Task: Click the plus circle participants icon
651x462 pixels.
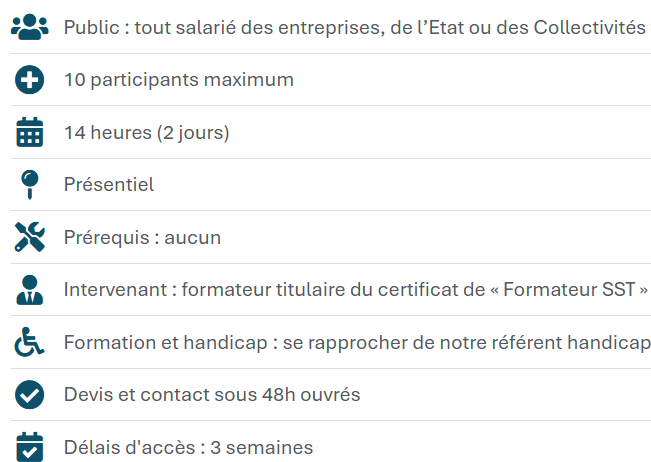Action: tap(30, 80)
